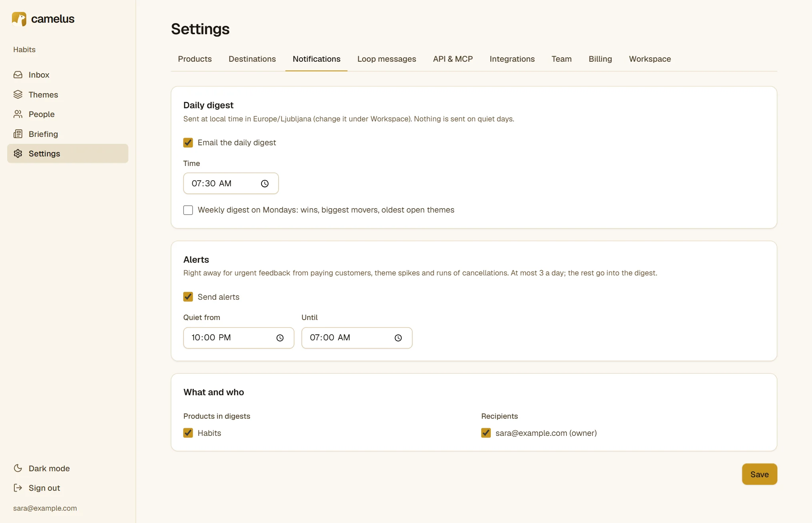Uncheck Send alerts
Screen dimensions: 812x523
(x=188, y=297)
